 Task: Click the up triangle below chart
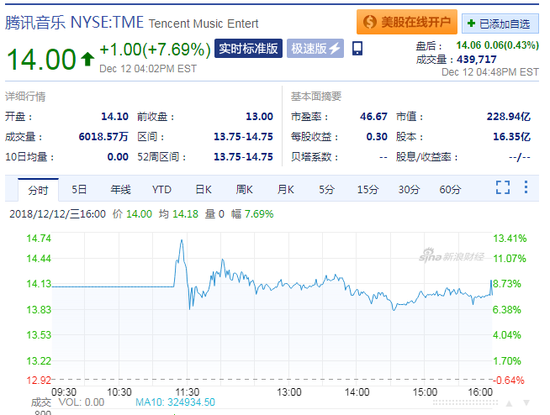click(509, 403)
